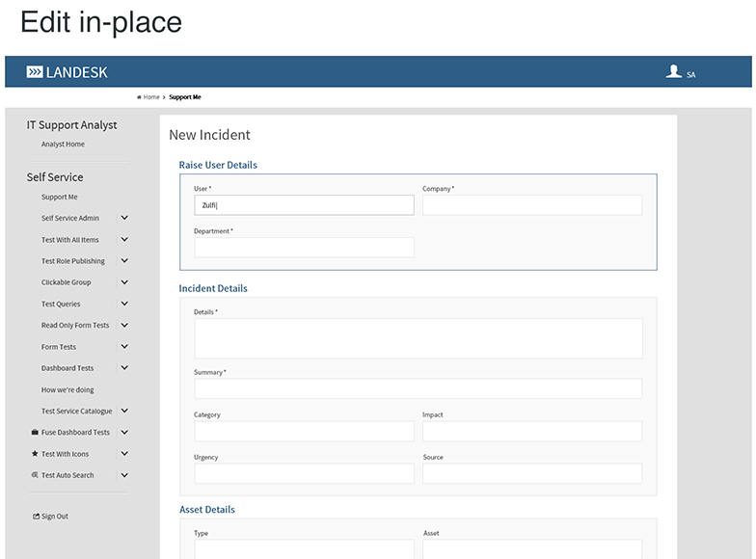
Task: Expand the Self Service Admin chevron
Action: [x=124, y=219]
